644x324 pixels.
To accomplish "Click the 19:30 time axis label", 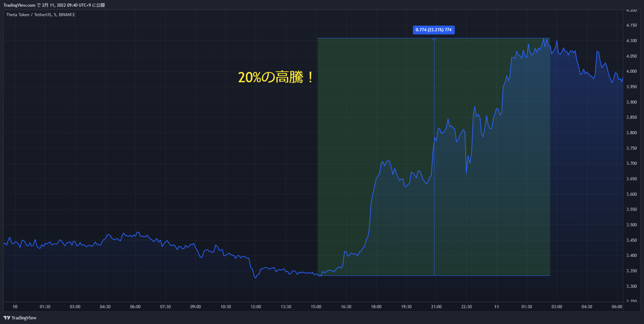I will [x=406, y=307].
